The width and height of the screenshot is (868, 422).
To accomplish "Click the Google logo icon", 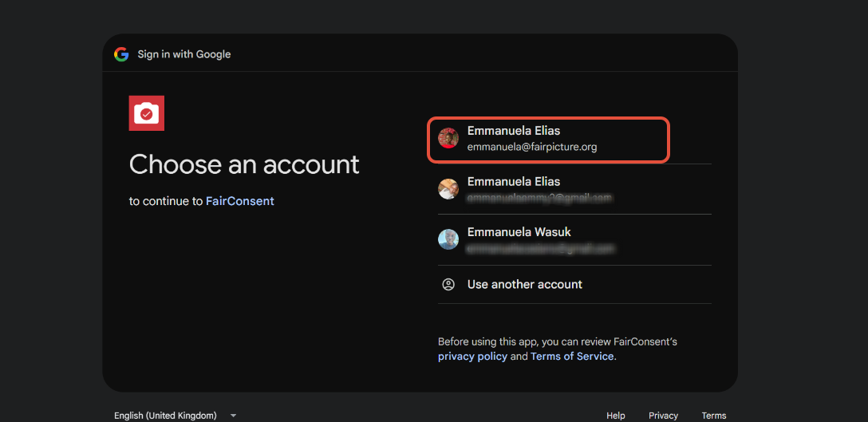I will 121,54.
